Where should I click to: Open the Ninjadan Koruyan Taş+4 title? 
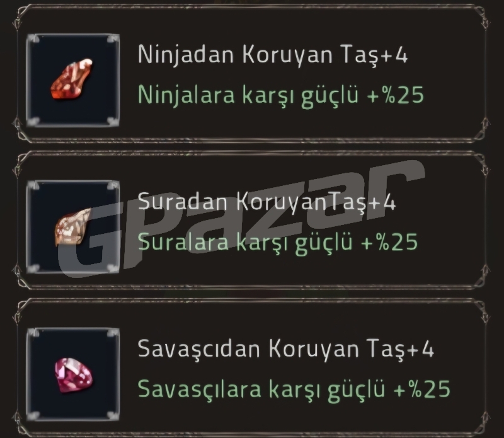click(273, 55)
